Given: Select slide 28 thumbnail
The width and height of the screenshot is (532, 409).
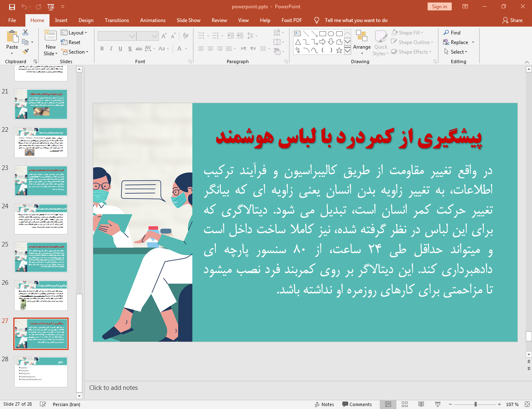Looking at the screenshot, I should (x=41, y=372).
